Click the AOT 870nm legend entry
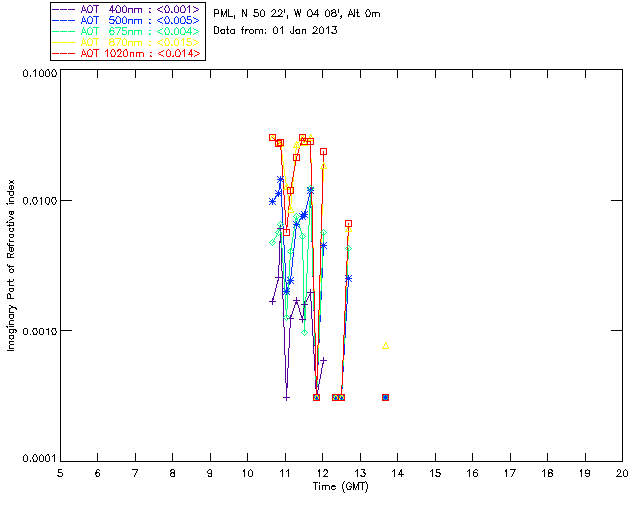 [x=126, y=42]
